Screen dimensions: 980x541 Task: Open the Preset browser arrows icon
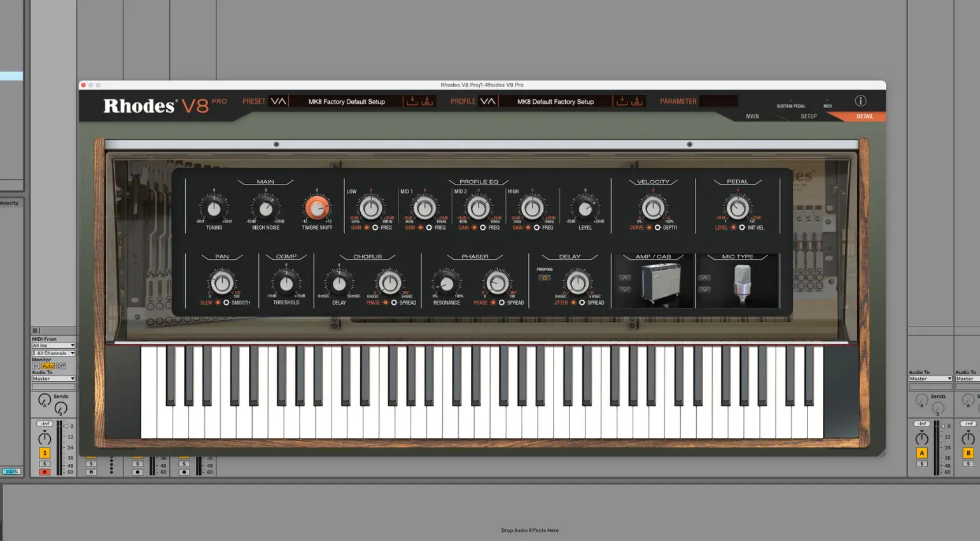pyautogui.click(x=277, y=101)
